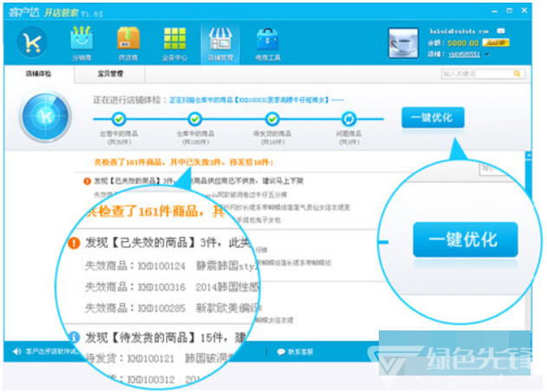Viewport: 547px width, 392px height.
Task: Click the keyword search input field
Action: pos(479,75)
